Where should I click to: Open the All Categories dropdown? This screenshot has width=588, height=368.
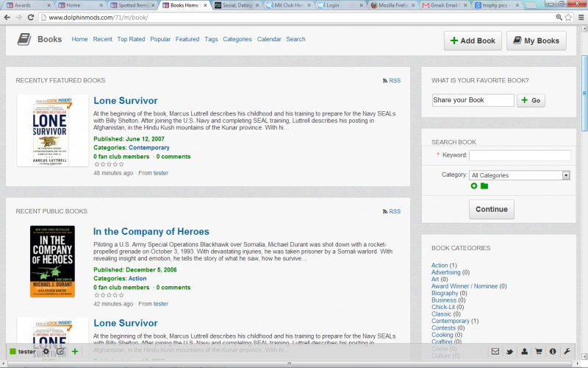pos(520,175)
